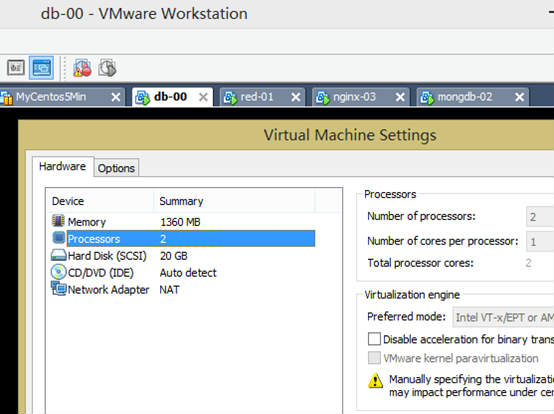Click the red-01 tab VM icon
554x414 pixels.
tap(230, 97)
